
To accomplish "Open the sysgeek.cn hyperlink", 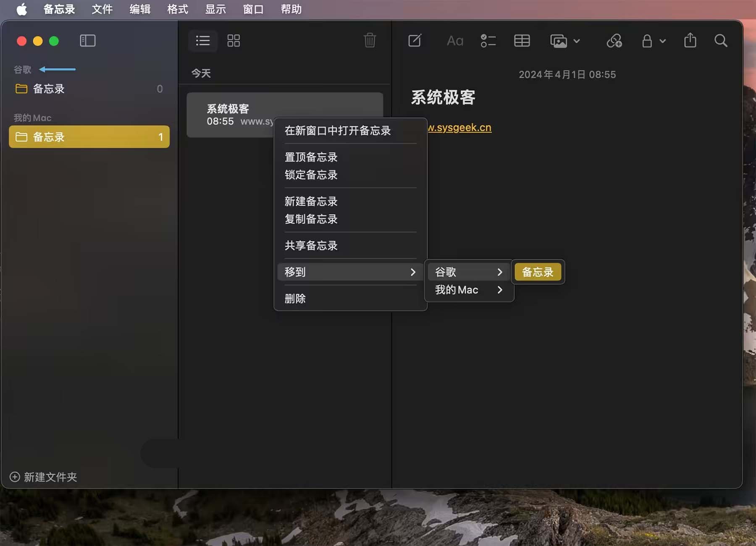I will pos(459,128).
